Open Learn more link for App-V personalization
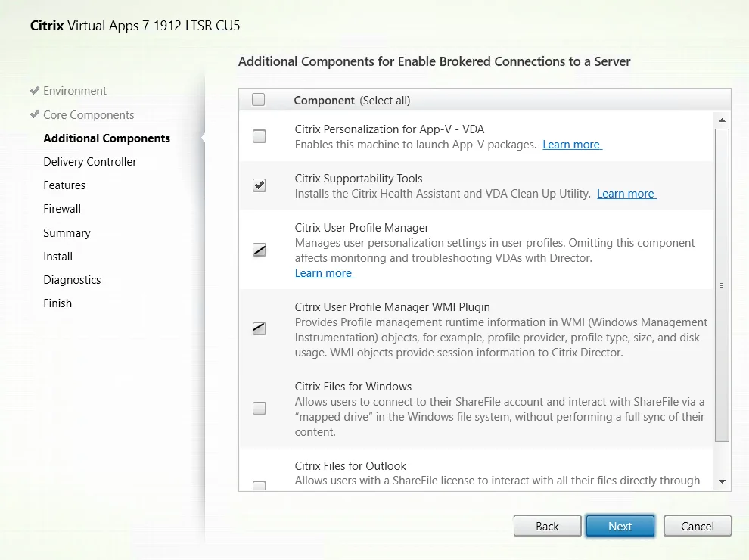Image resolution: width=749 pixels, height=560 pixels. tap(572, 145)
